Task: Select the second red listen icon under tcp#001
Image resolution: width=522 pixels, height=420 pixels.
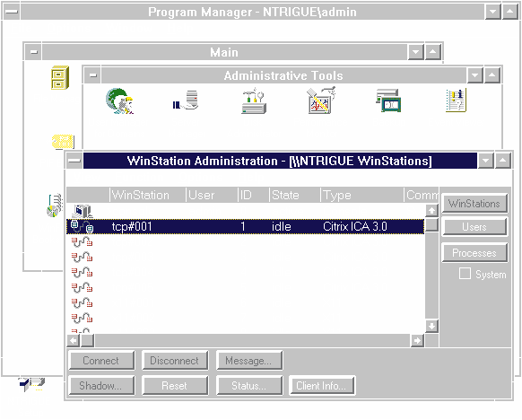Action: pyautogui.click(x=82, y=258)
